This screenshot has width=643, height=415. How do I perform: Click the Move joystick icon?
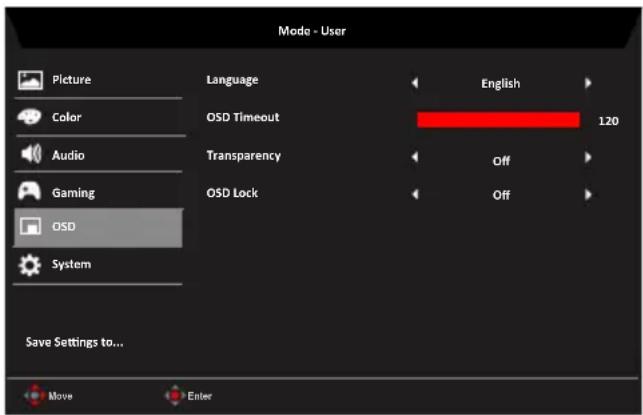pos(35,395)
